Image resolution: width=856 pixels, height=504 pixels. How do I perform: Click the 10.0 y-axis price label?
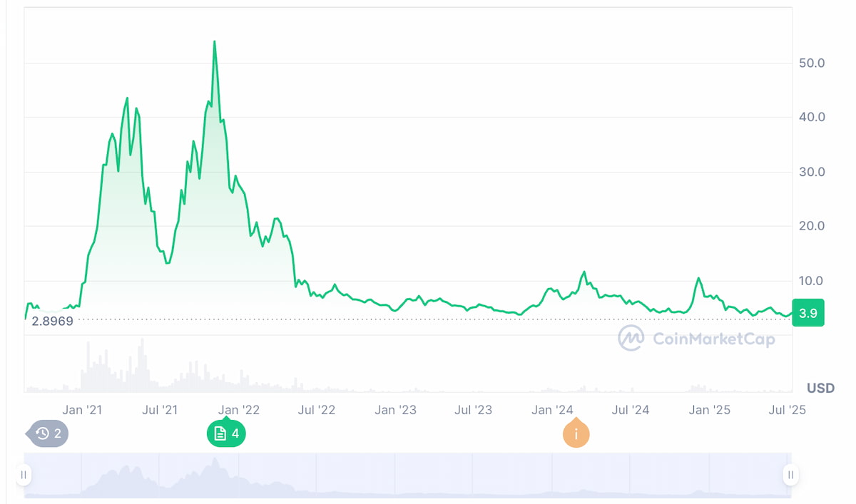click(811, 281)
